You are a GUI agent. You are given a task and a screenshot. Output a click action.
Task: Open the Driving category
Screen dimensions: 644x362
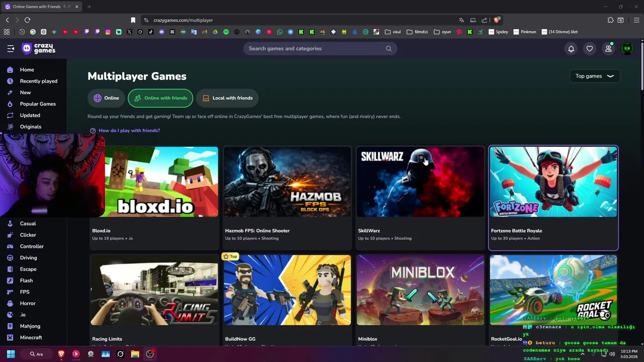point(28,258)
